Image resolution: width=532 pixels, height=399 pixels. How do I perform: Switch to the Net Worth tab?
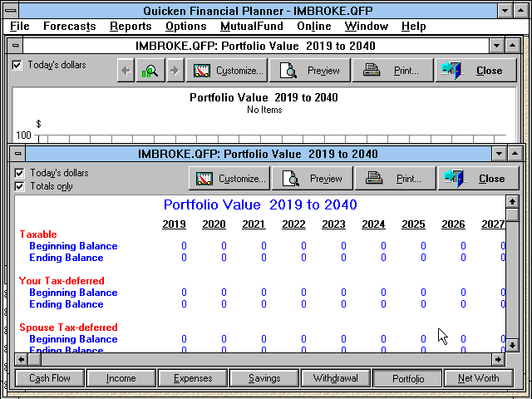point(479,378)
